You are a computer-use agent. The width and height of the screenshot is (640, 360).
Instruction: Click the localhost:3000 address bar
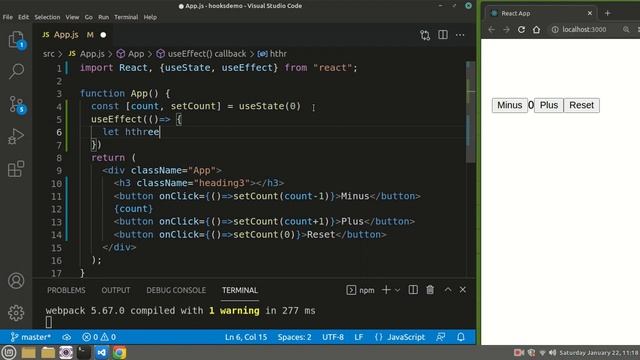(x=584, y=29)
